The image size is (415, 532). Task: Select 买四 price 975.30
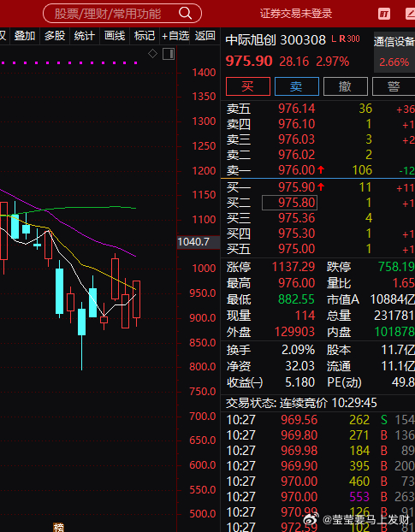(297, 233)
